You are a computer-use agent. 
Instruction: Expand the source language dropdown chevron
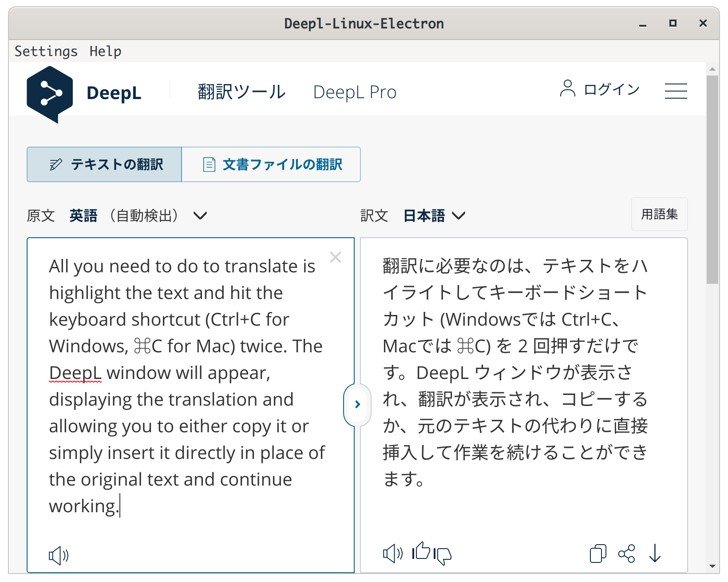pyautogui.click(x=200, y=216)
